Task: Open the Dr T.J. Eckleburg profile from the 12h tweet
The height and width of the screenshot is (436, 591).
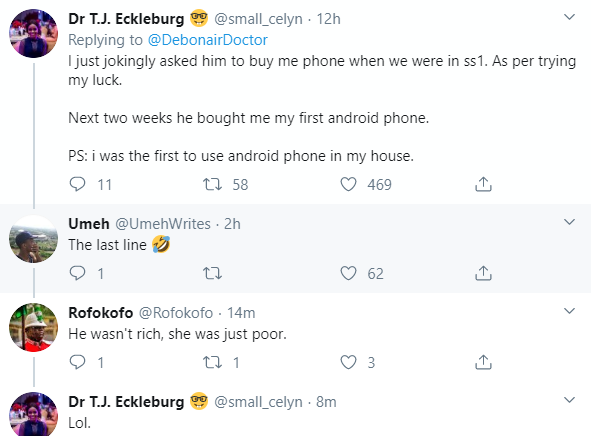Action: 126,19
